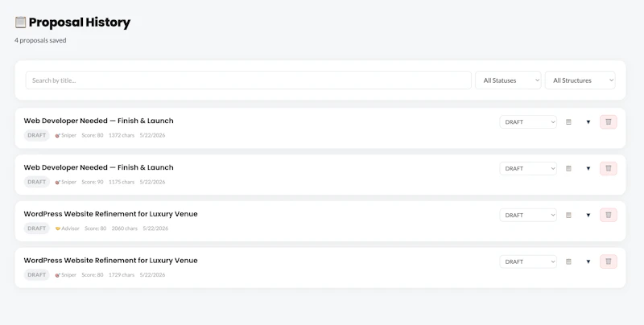This screenshot has height=325, width=644.
Task: Click the '1175 chars' text
Action: (122, 182)
